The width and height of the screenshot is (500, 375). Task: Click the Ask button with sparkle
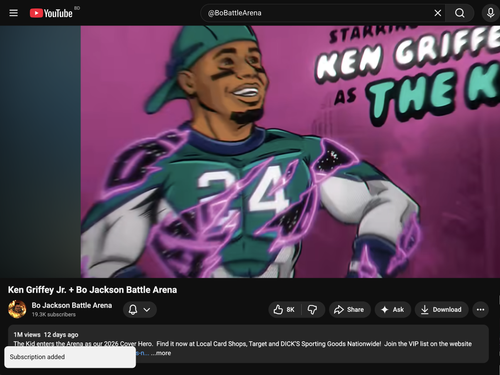[x=393, y=310]
